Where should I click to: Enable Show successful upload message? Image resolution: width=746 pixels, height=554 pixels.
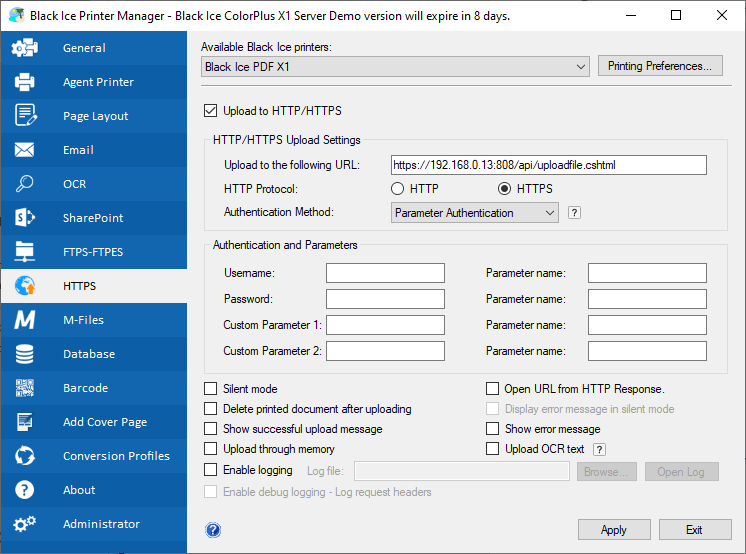[210, 429]
